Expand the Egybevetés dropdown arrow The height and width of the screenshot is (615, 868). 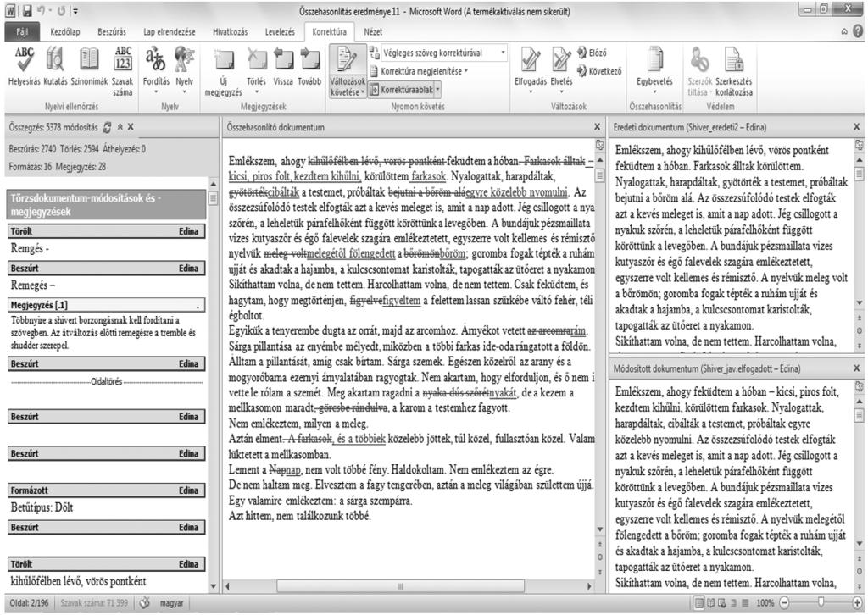(x=655, y=92)
